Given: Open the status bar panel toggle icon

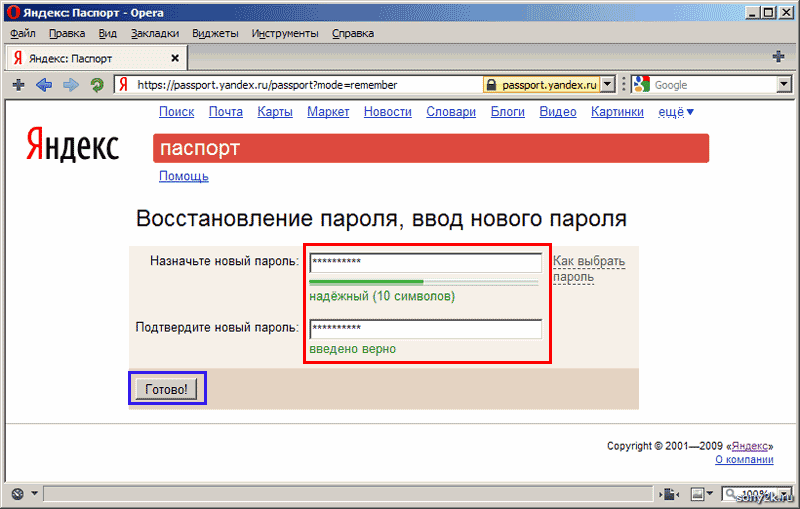Looking at the screenshot, I should (x=18, y=494).
